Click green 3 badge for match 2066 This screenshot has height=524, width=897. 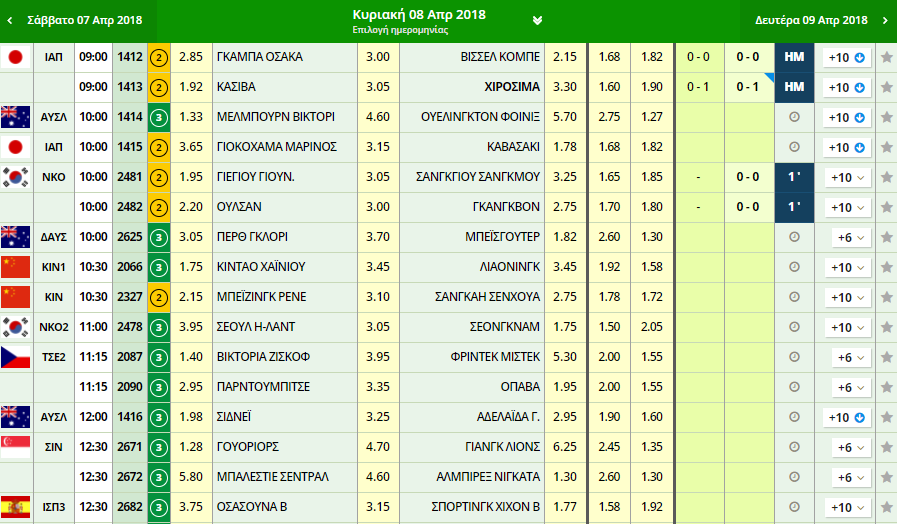158,267
